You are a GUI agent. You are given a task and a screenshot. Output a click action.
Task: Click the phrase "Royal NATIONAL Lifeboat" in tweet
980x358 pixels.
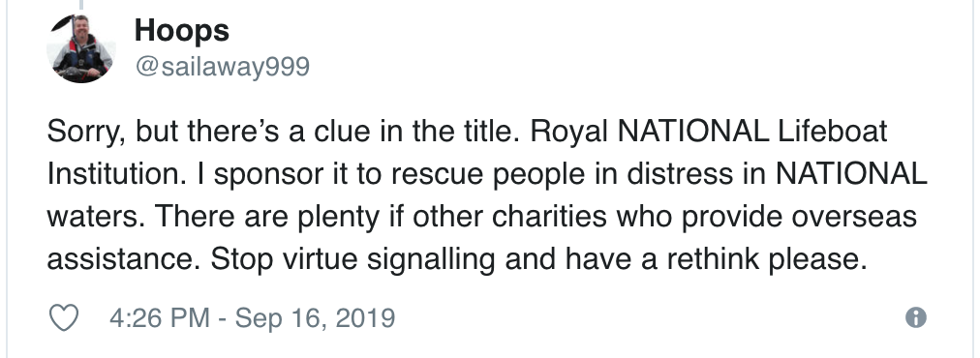[x=712, y=132]
